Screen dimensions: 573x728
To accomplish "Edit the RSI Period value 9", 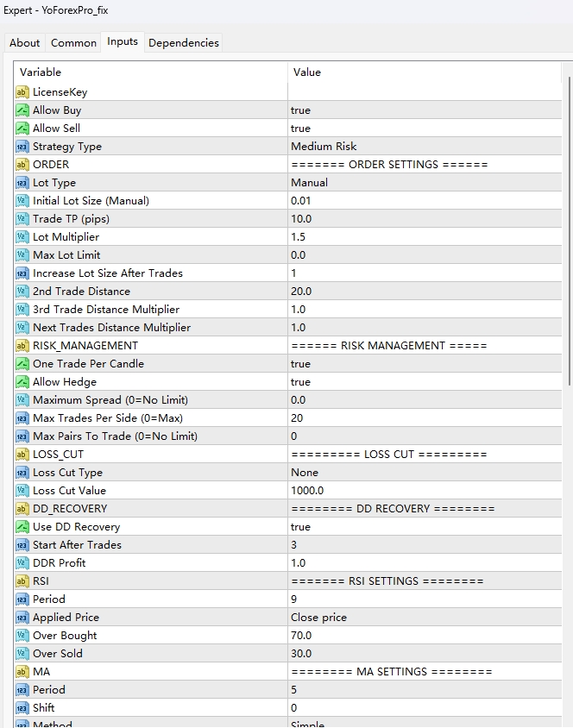I will pos(425,599).
